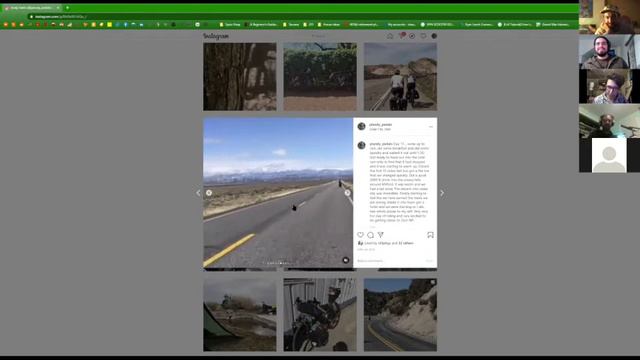Image resolution: width=640 pixels, height=360 pixels.
Task: Open the tent campsite thumbnail
Action: pos(240,315)
